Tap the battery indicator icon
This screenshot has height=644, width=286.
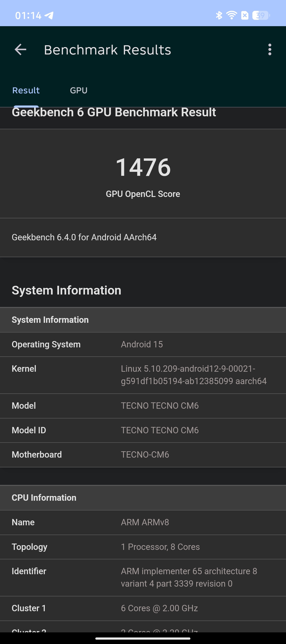point(261,15)
